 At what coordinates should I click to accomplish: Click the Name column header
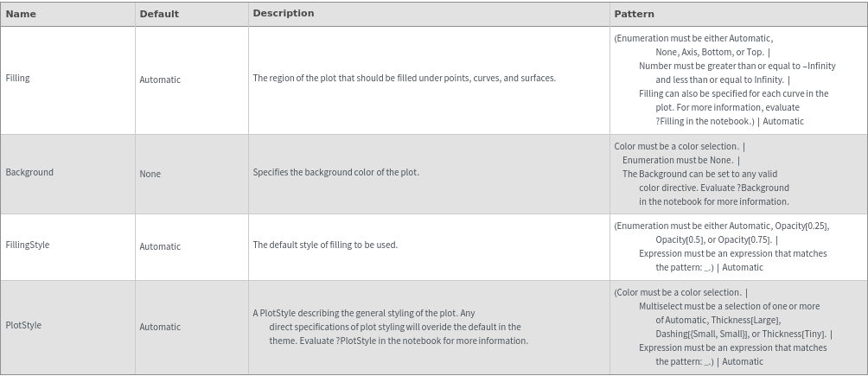21,14
